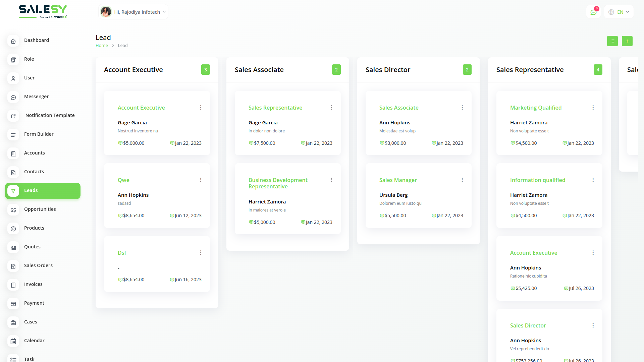Viewport: 644px width, 362px height.
Task: Open the Dashboard home icon
Action: 13,41
